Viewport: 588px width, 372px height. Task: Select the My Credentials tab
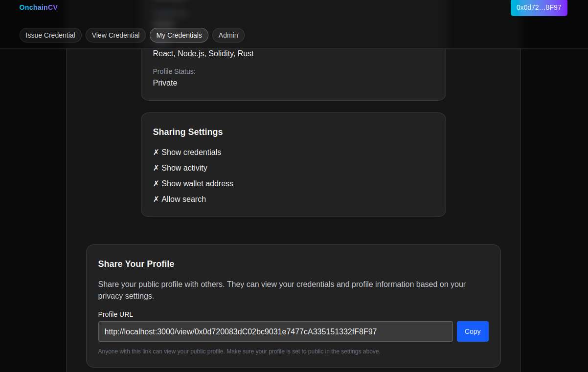[x=179, y=35]
